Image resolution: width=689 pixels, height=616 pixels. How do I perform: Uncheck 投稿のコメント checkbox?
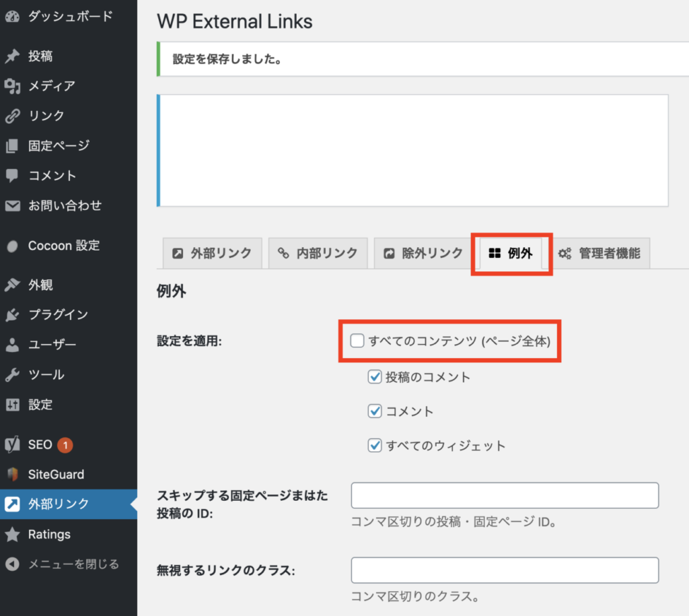point(374,377)
